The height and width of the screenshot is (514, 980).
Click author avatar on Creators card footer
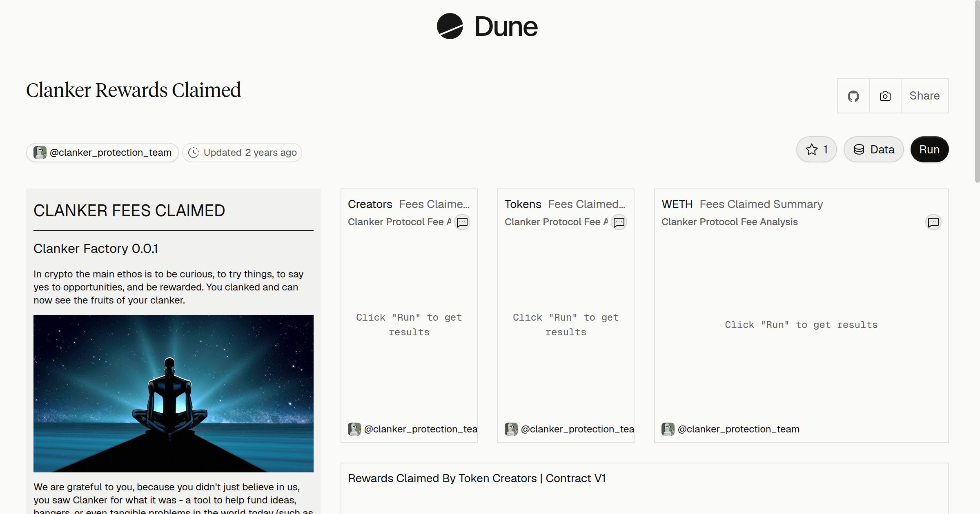point(354,429)
